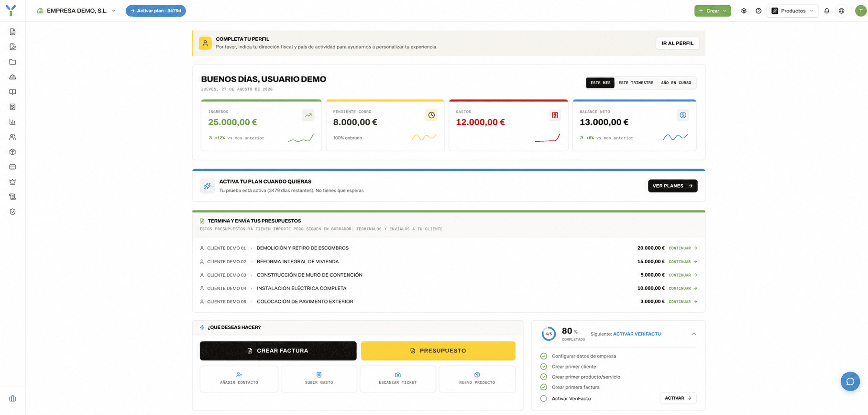Click ACTIVAR button next to VeriFactu
The width and height of the screenshot is (868, 415).
click(x=678, y=398)
